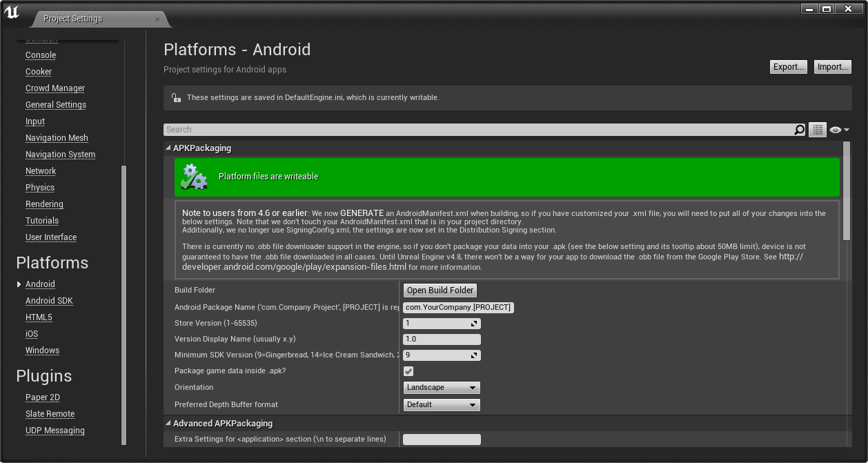Click the Minimum SDK Version field
This screenshot has height=463, width=868.
442,355
